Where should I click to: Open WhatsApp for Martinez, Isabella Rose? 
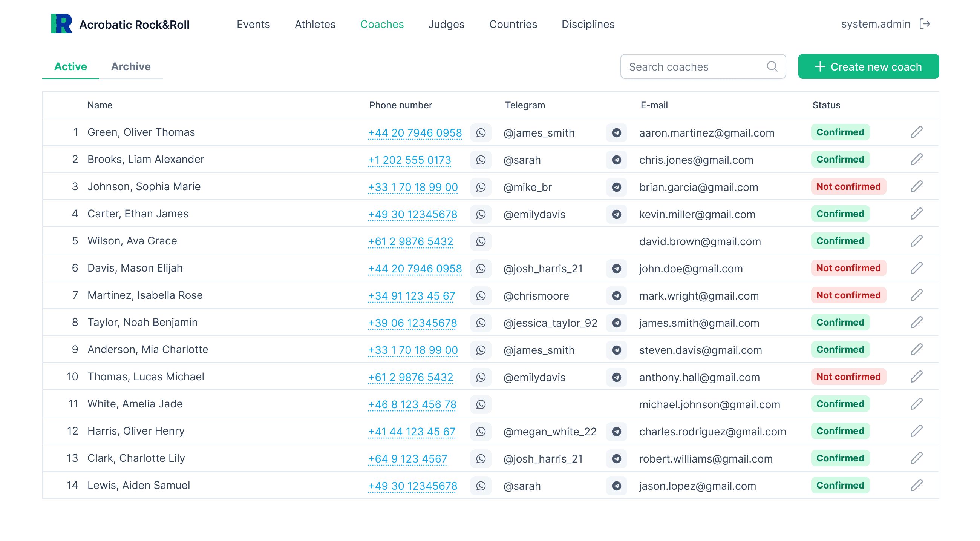pos(481,295)
